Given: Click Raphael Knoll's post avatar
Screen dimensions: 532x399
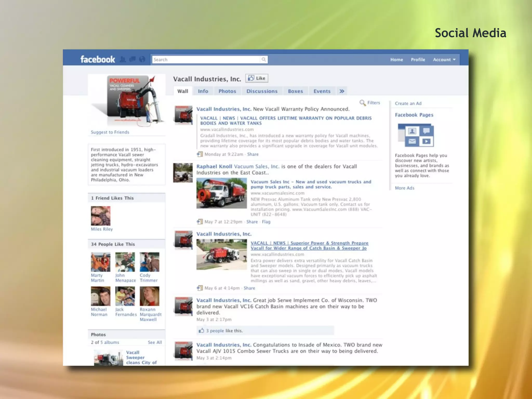Looking at the screenshot, I should (x=183, y=173).
